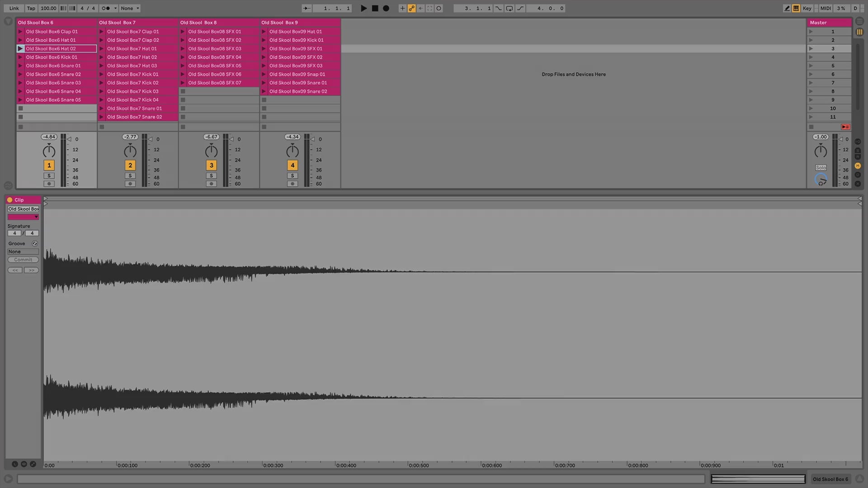Viewport: 868px width, 488px height.
Task: Adjust the Master cue volume knob
Action: 821,179
